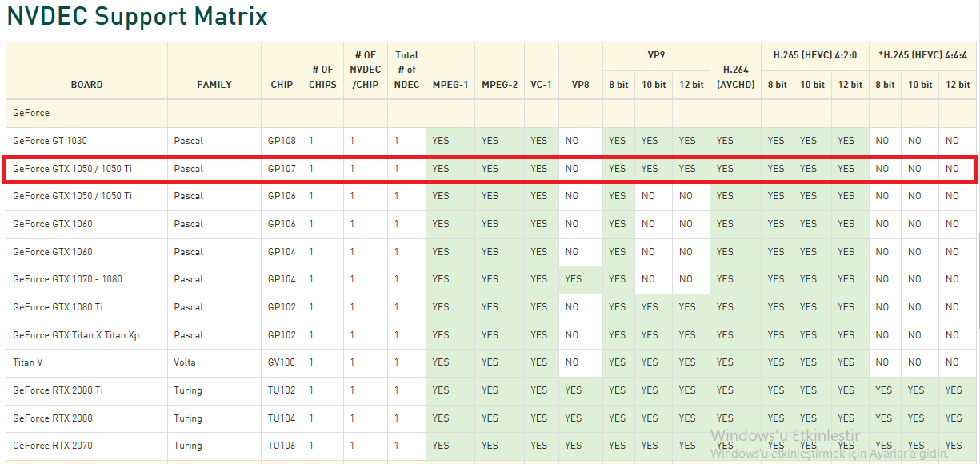Click GP102 in the GTX 1080 Ti row
The image size is (980, 464).
[x=282, y=307]
